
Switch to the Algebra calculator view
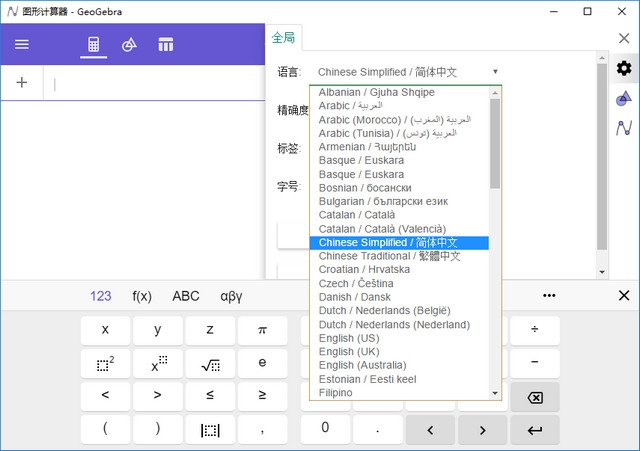click(94, 45)
